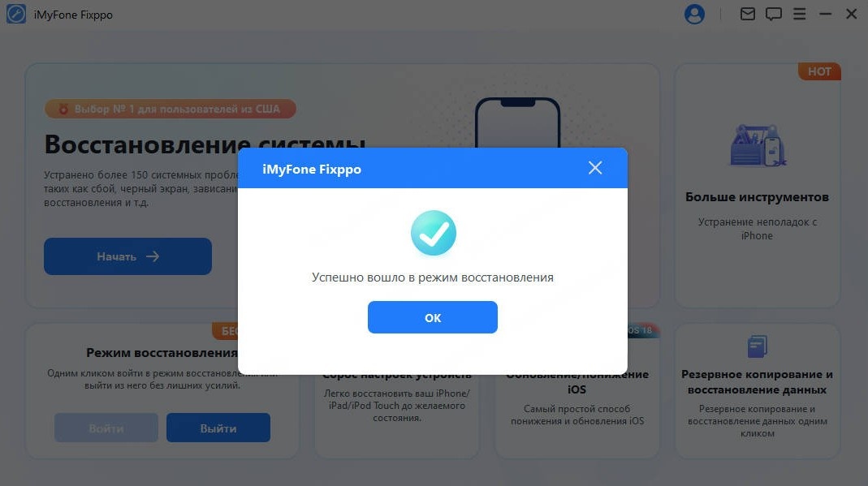
Task: Click the Выбор № 1 США badge
Action: click(x=170, y=109)
